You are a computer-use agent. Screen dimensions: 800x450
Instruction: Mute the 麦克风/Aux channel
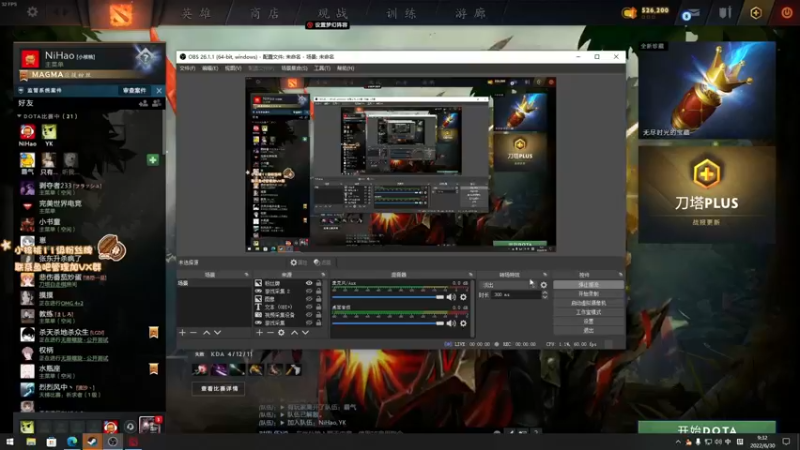pyautogui.click(x=452, y=297)
